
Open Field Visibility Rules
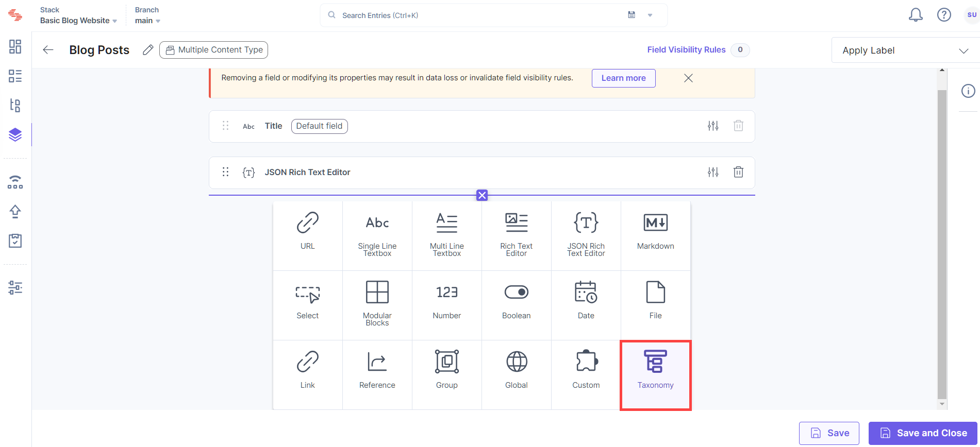point(686,50)
